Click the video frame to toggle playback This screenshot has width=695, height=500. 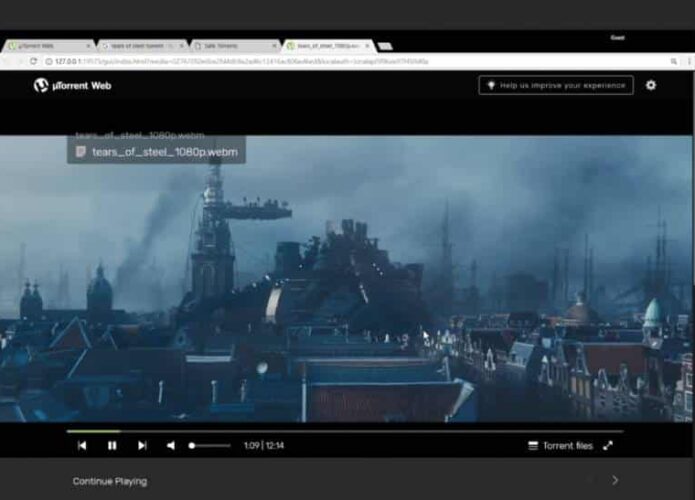point(346,279)
